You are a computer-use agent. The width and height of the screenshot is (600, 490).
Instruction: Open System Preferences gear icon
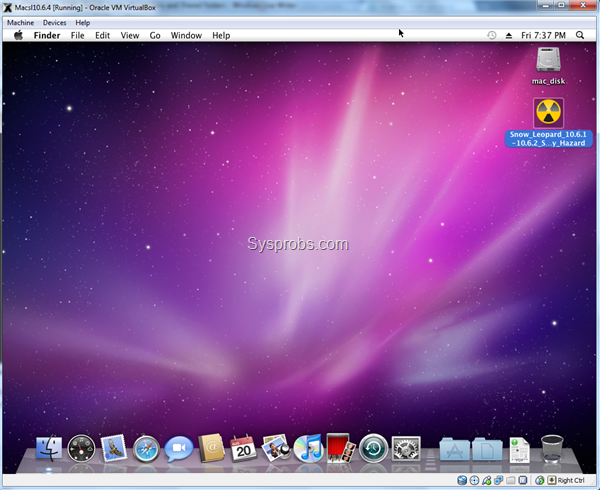pyautogui.click(x=406, y=448)
